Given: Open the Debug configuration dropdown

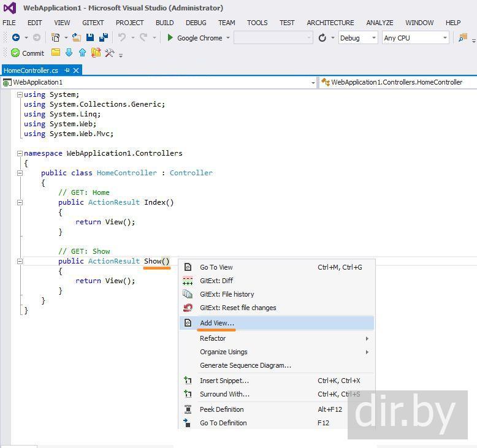Looking at the screenshot, I should (358, 38).
